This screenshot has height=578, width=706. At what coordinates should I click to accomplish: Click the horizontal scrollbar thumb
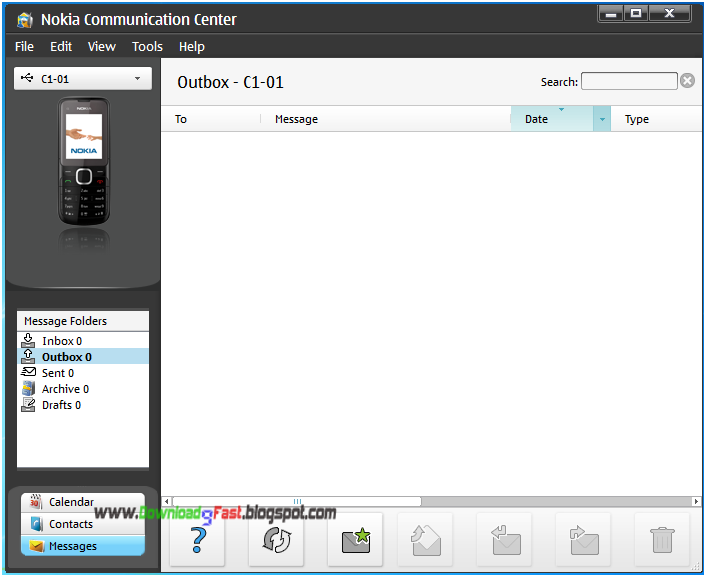(x=297, y=501)
